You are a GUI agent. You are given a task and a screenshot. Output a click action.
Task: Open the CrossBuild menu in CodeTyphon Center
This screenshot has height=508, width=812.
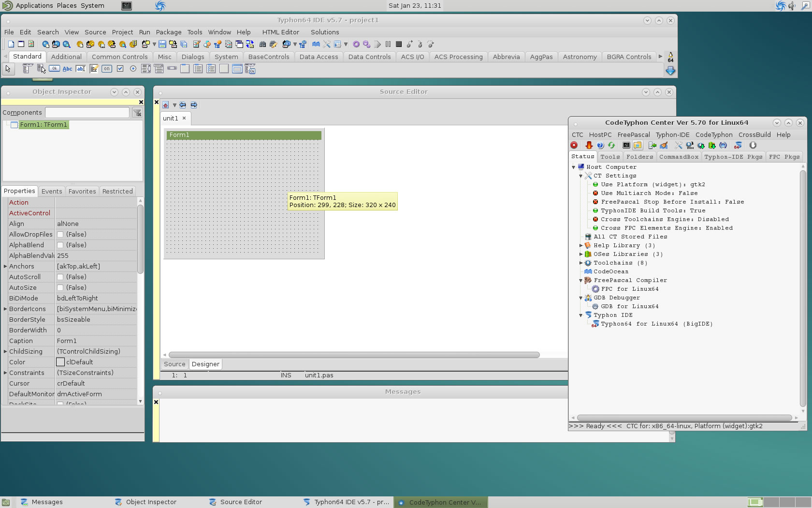point(754,134)
